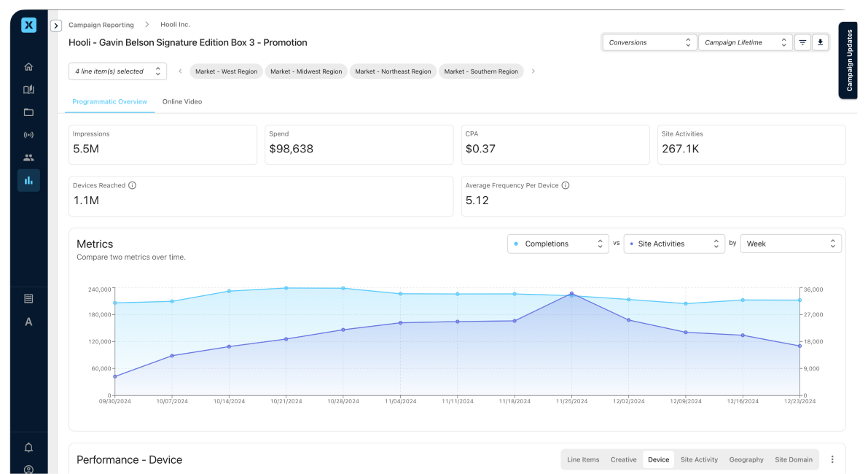The height and width of the screenshot is (474, 868).
Task: Click the filter icon button
Action: coord(802,42)
